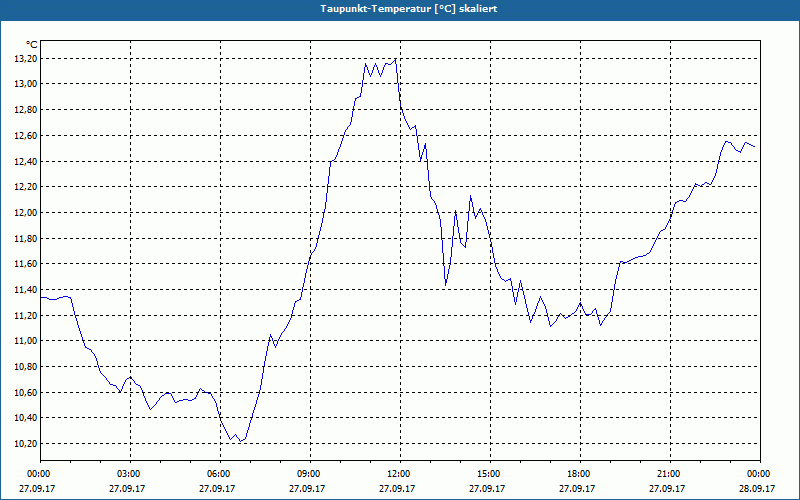The width and height of the screenshot is (800, 500).
Task: Select the 11,00 y-axis value
Action: [x=25, y=341]
